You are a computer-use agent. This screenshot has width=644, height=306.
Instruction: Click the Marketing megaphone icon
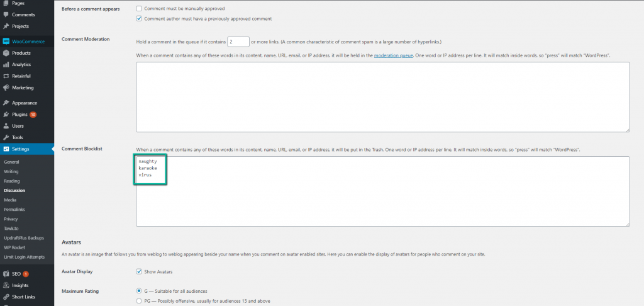point(6,88)
